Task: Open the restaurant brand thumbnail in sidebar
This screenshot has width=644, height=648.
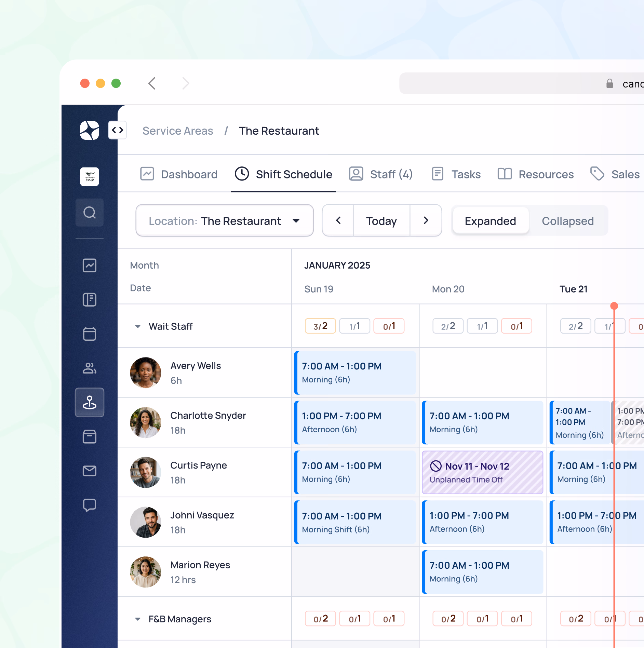Action: point(90,177)
